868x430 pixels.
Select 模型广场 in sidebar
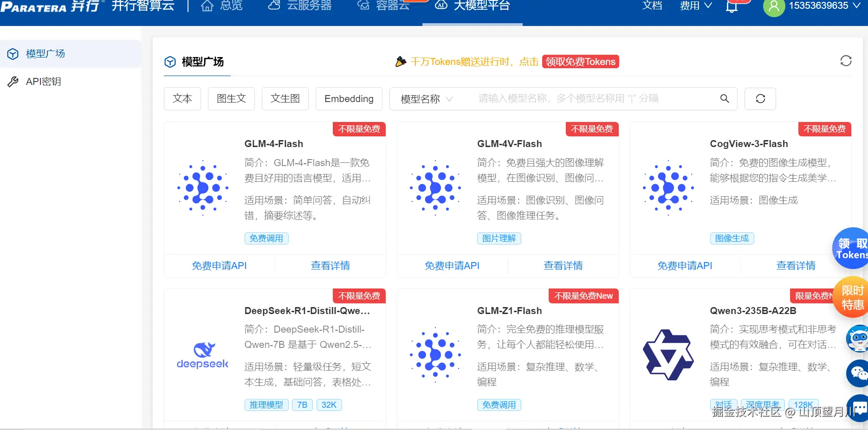click(71, 54)
